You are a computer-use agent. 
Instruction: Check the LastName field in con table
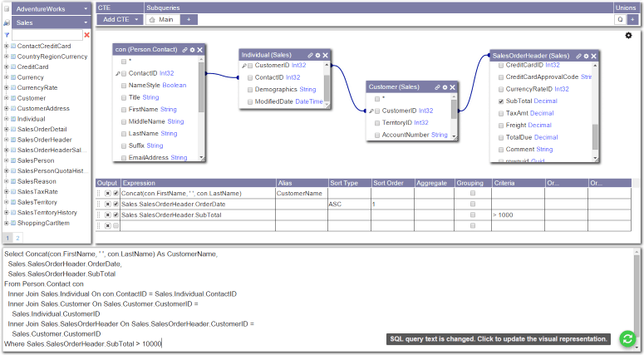(124, 134)
